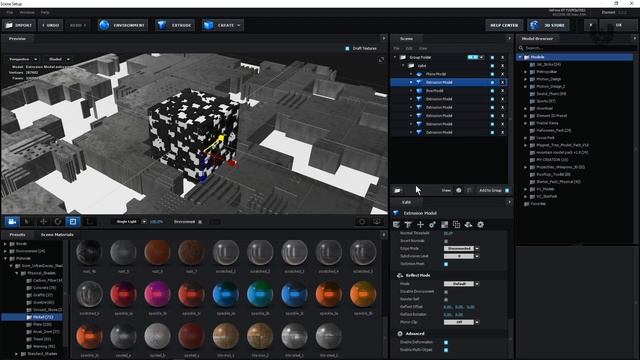The width and height of the screenshot is (640, 360).
Task: Click the reflect mode icon in Edit toolbar
Action: click(468, 224)
